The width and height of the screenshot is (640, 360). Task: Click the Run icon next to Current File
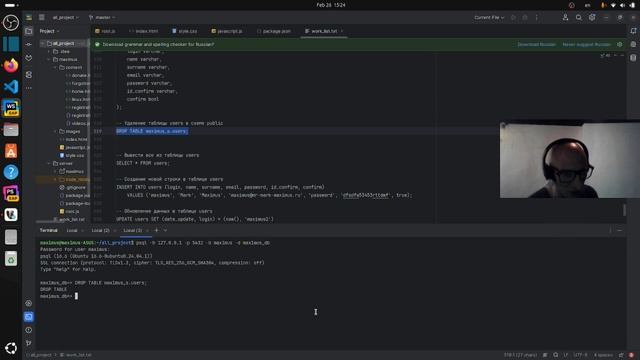click(x=513, y=18)
